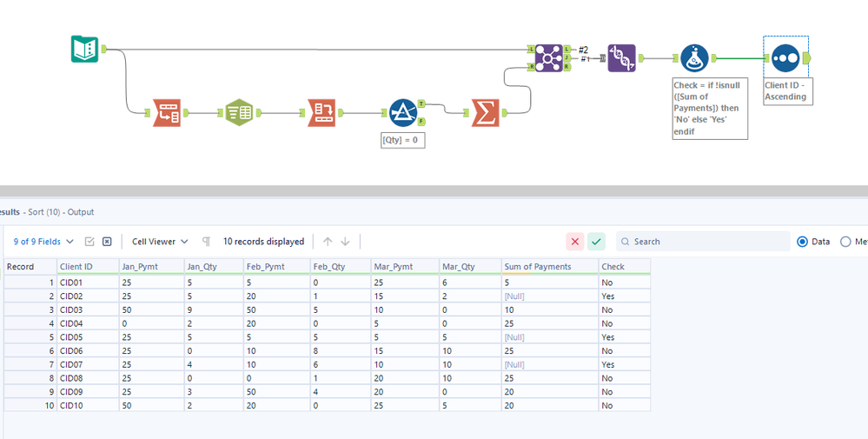Select the Transpose tool on canvas
This screenshot has height=439, width=868.
click(x=167, y=113)
